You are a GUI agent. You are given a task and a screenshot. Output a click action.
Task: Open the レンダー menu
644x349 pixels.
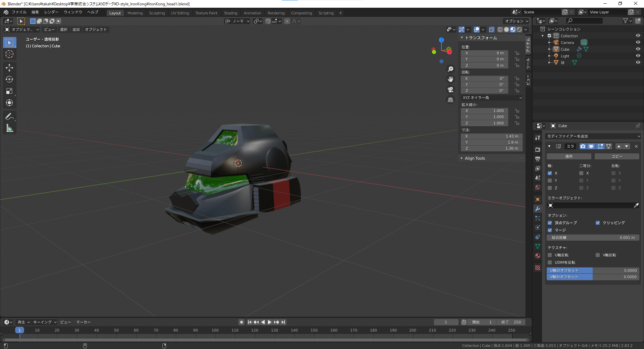click(51, 12)
